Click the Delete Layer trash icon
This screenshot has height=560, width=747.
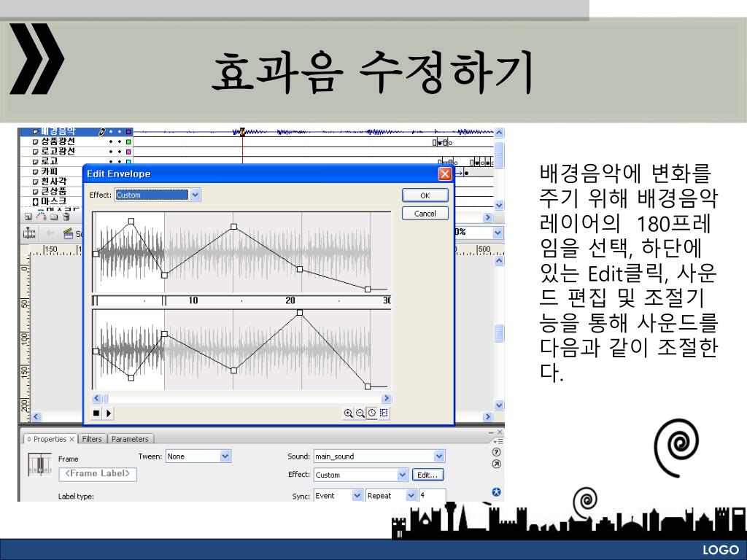[x=66, y=217]
